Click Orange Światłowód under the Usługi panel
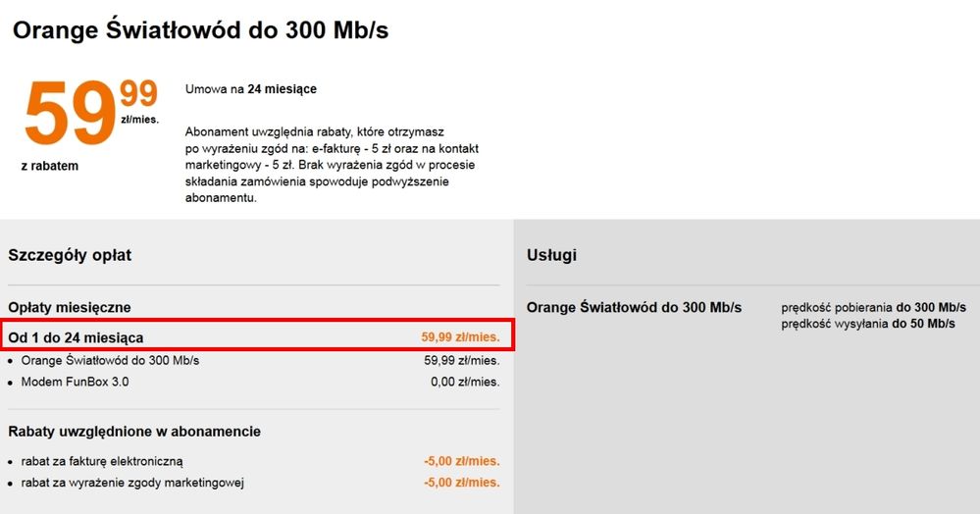This screenshot has width=980, height=514. click(x=634, y=307)
